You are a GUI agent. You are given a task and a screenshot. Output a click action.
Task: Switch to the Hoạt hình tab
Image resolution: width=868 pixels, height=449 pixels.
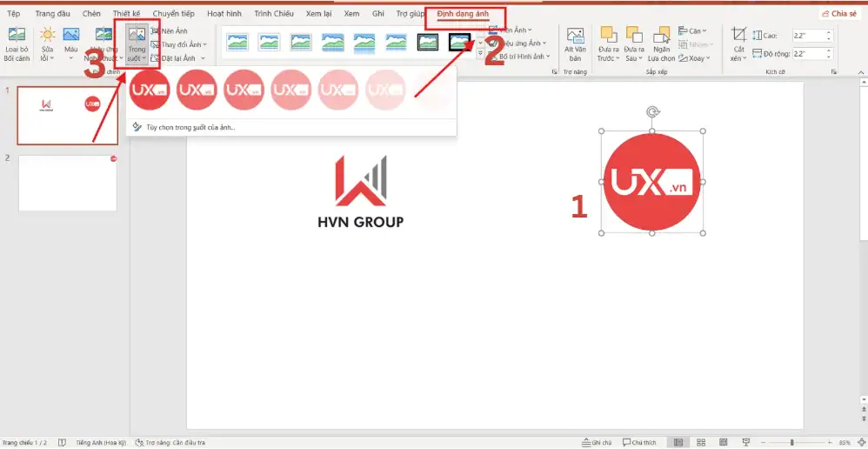pos(224,13)
